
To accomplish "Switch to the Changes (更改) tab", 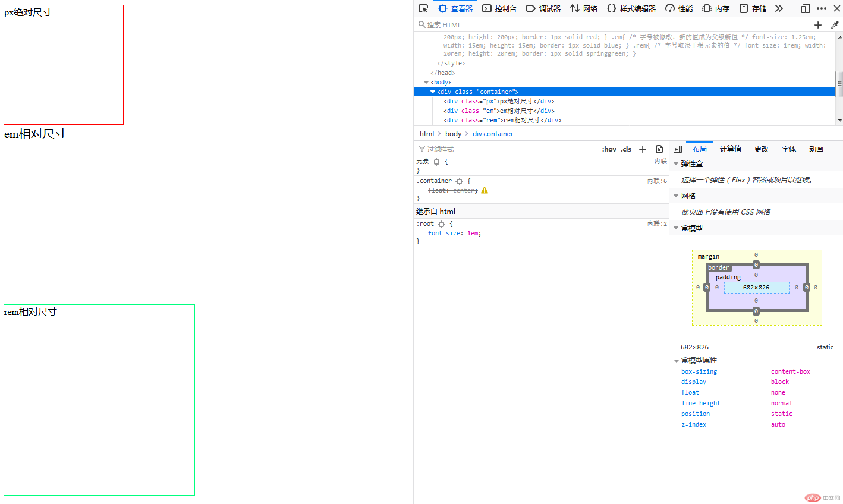I will (761, 149).
